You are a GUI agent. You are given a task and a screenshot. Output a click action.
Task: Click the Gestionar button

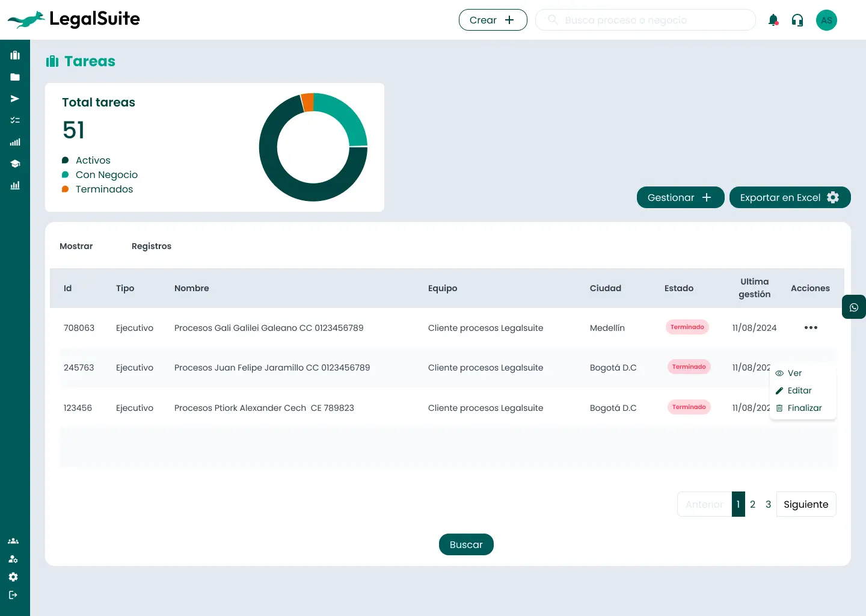680,197
